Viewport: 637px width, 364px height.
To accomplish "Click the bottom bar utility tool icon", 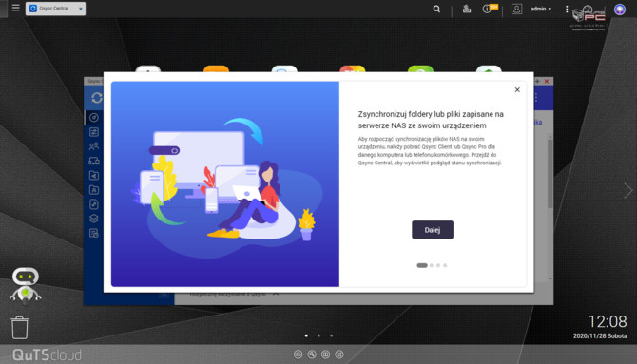I will click(312, 354).
